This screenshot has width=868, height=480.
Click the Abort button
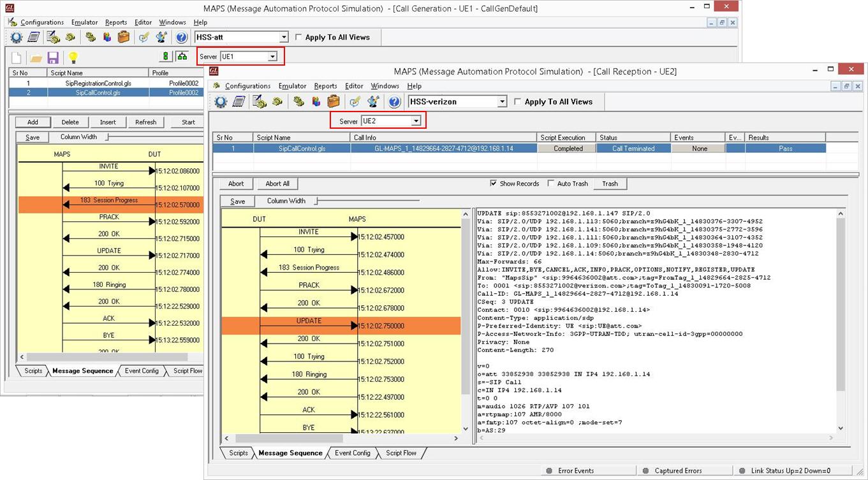pos(236,184)
